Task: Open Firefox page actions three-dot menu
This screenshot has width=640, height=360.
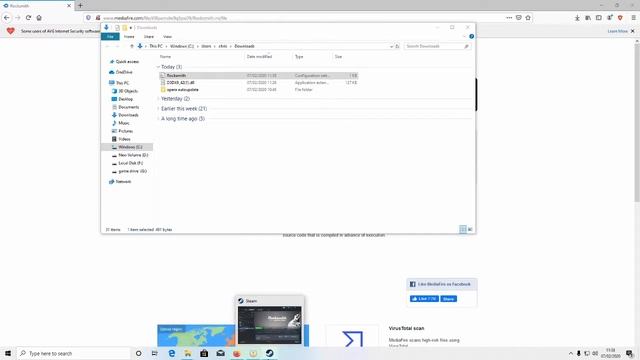Action: (509, 18)
